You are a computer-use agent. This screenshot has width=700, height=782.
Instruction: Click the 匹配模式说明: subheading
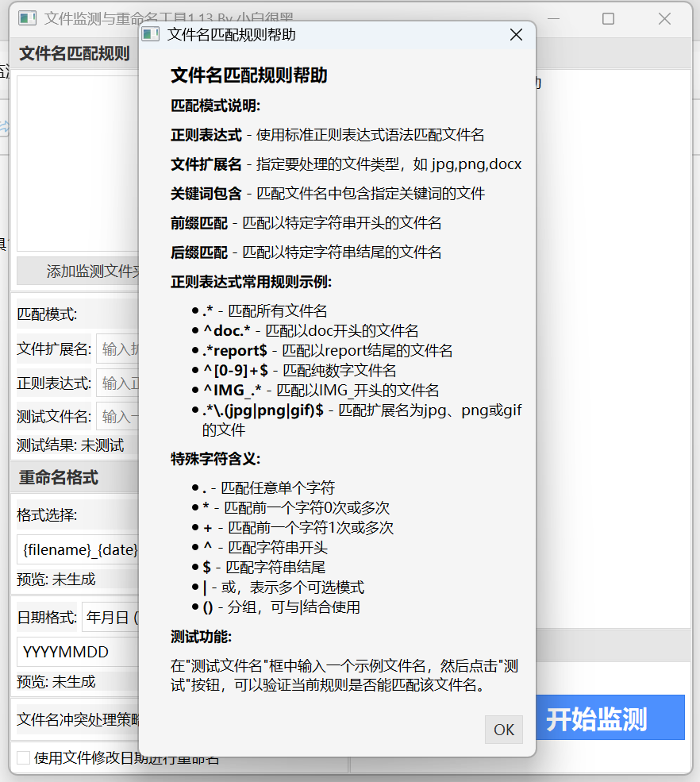(x=215, y=106)
